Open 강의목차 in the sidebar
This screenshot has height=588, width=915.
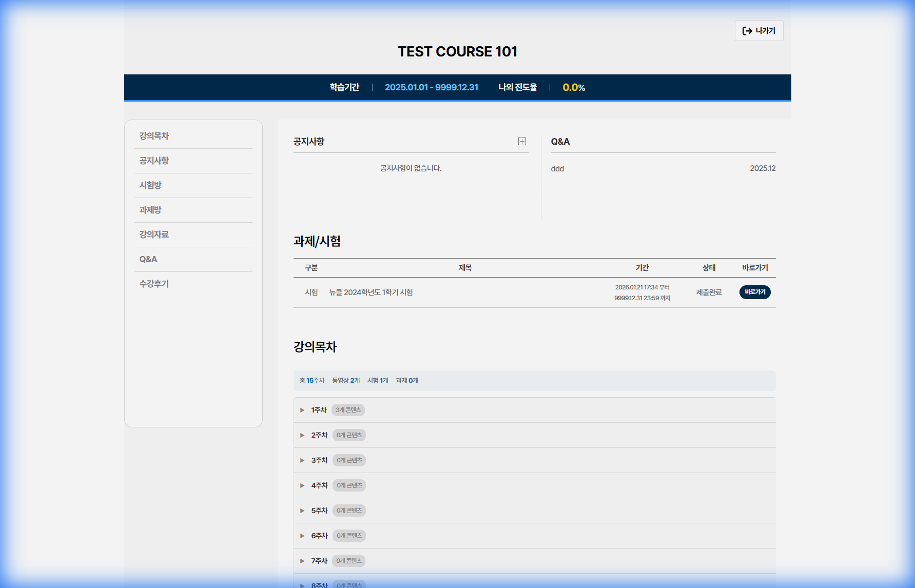pyautogui.click(x=154, y=136)
